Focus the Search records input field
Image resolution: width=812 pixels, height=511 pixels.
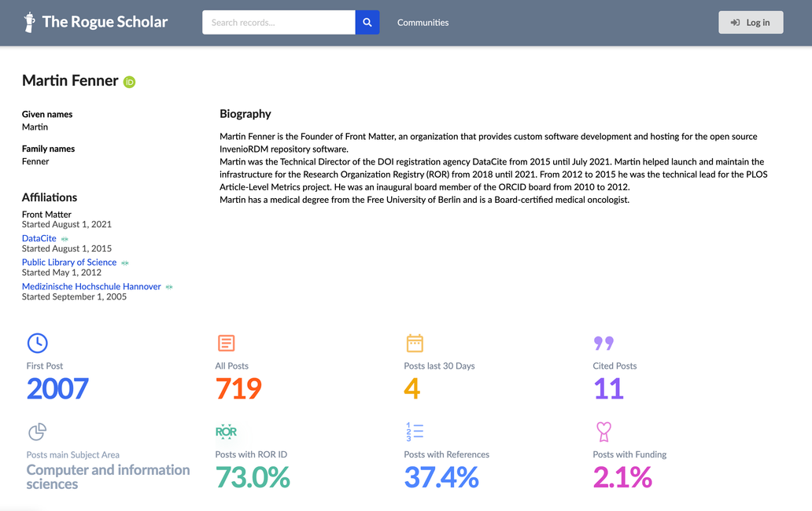[279, 22]
